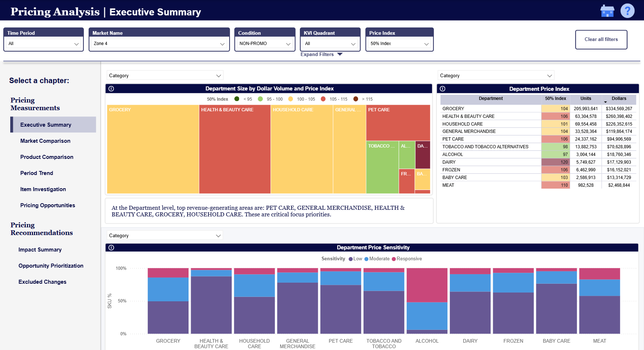Open Category dropdown above sensitivity chart

click(165, 235)
